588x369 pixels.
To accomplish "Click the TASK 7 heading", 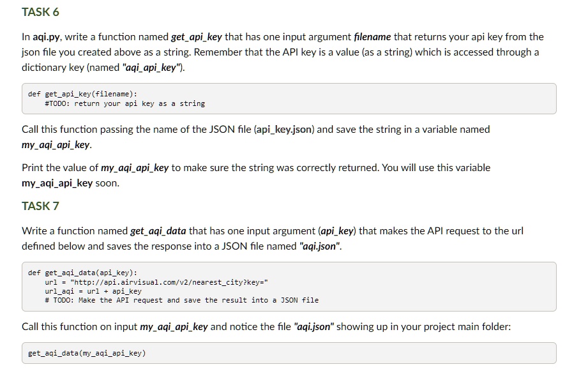I will 40,206.
